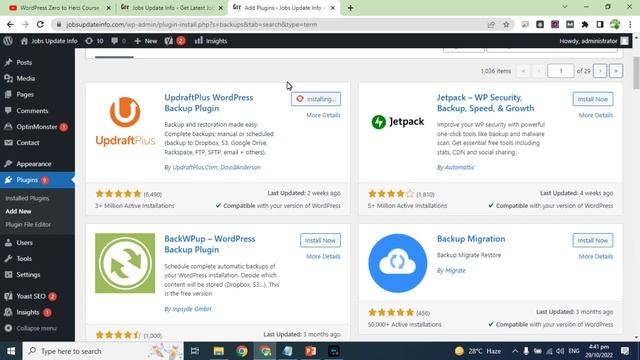Image resolution: width=640 pixels, height=360 pixels.
Task: Open More Details for BackWPup
Action: (x=323, y=256)
